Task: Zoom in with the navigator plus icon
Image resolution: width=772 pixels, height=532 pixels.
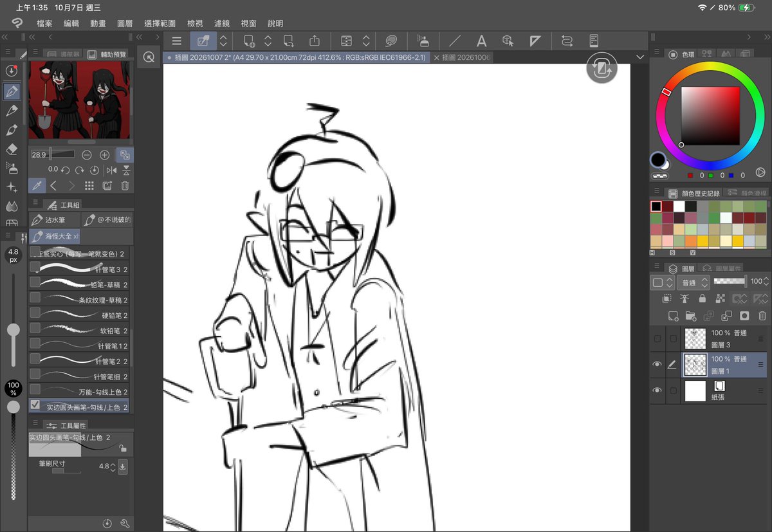Action: click(105, 155)
